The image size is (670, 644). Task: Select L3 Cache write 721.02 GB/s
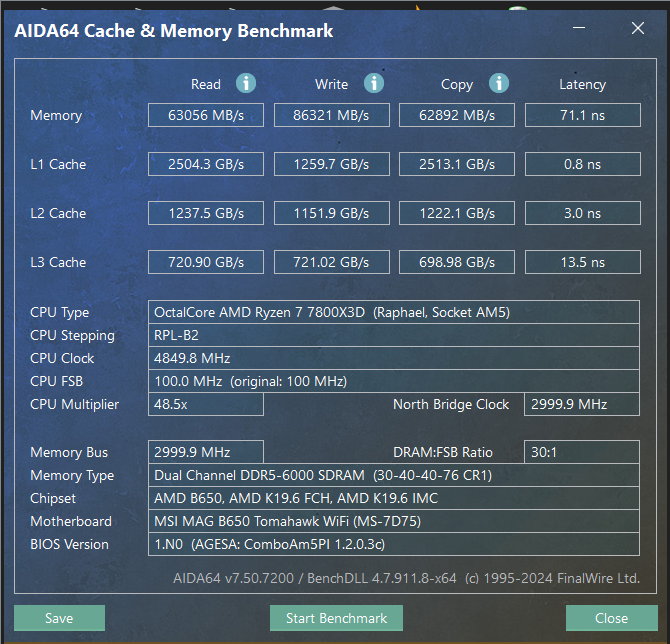(332, 262)
